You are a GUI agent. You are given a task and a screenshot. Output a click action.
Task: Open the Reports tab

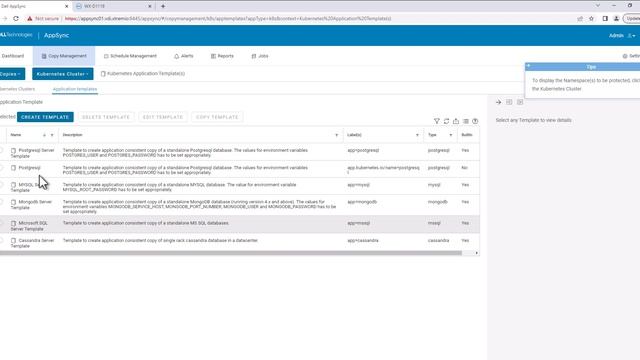(x=222, y=56)
